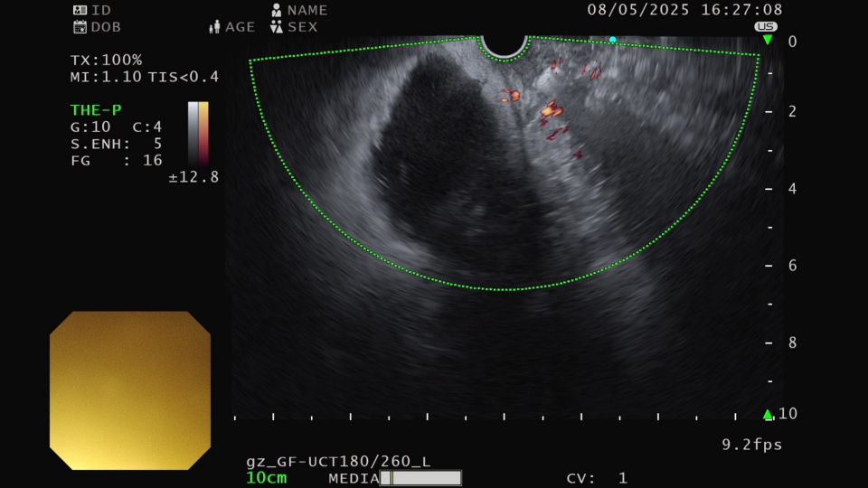Click the DOB calendar icon
This screenshot has width=868, height=488.
coord(79,27)
